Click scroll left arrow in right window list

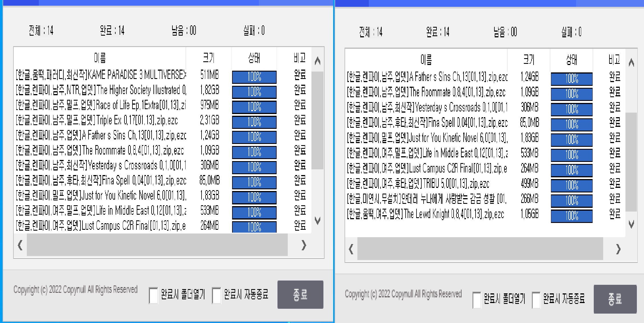tap(351, 249)
